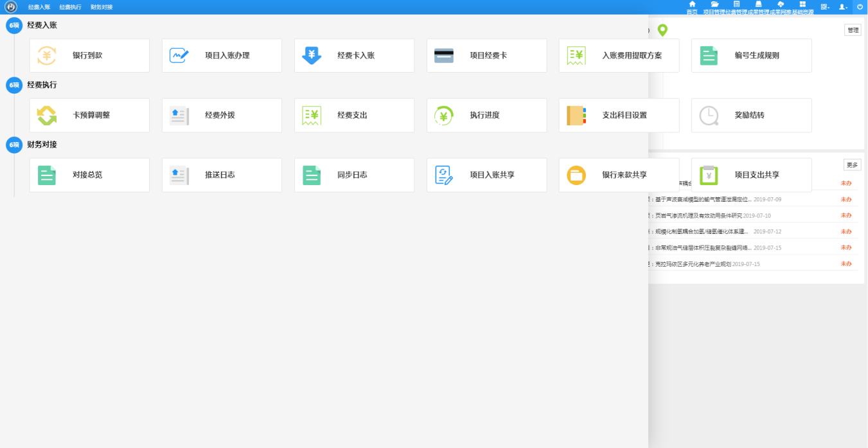
Task: Click the 银行来款共享 yellow folder icon
Action: pyautogui.click(x=576, y=175)
